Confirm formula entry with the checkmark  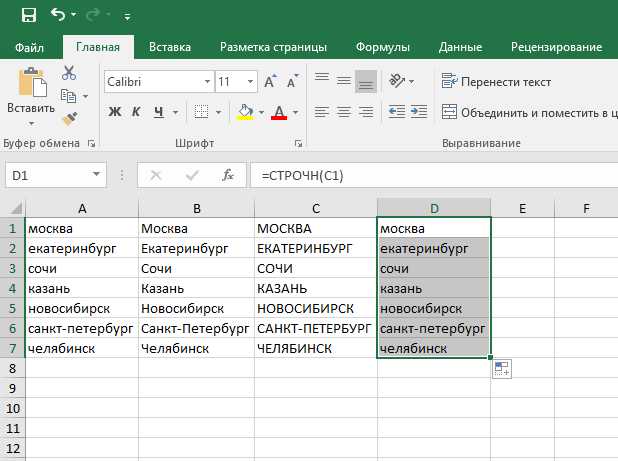coord(192,175)
